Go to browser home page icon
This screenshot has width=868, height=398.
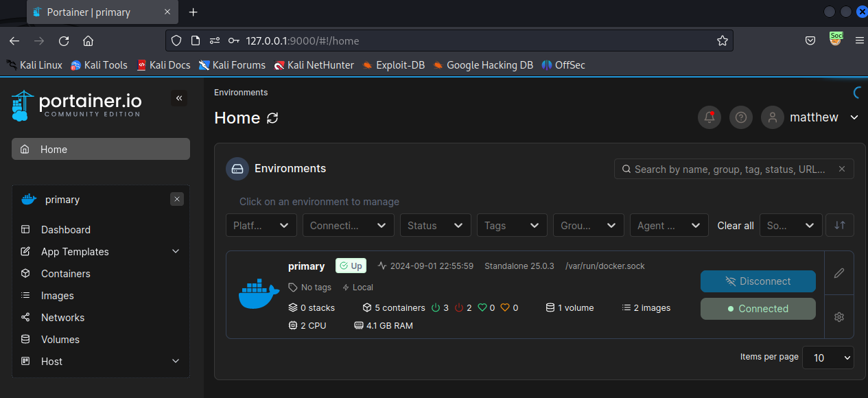click(x=88, y=40)
